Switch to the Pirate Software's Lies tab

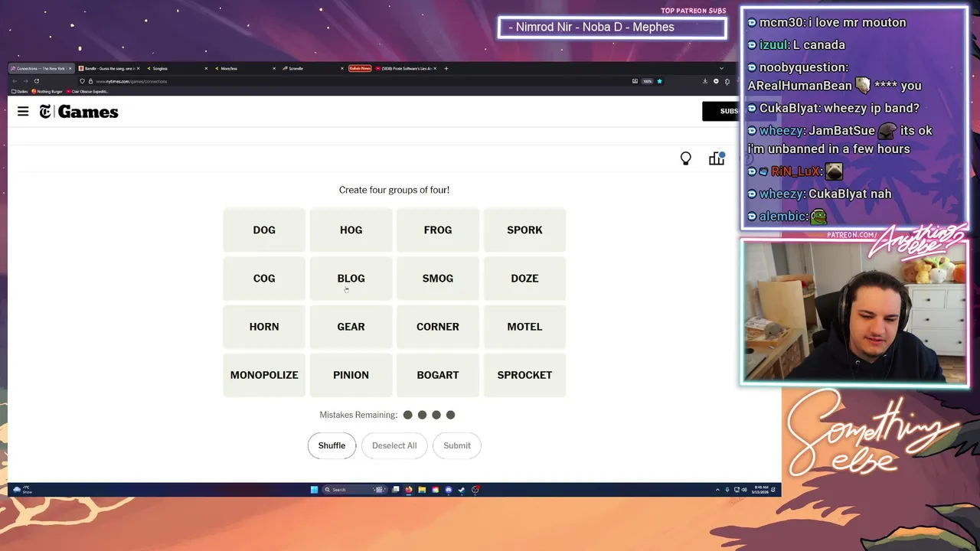(407, 68)
